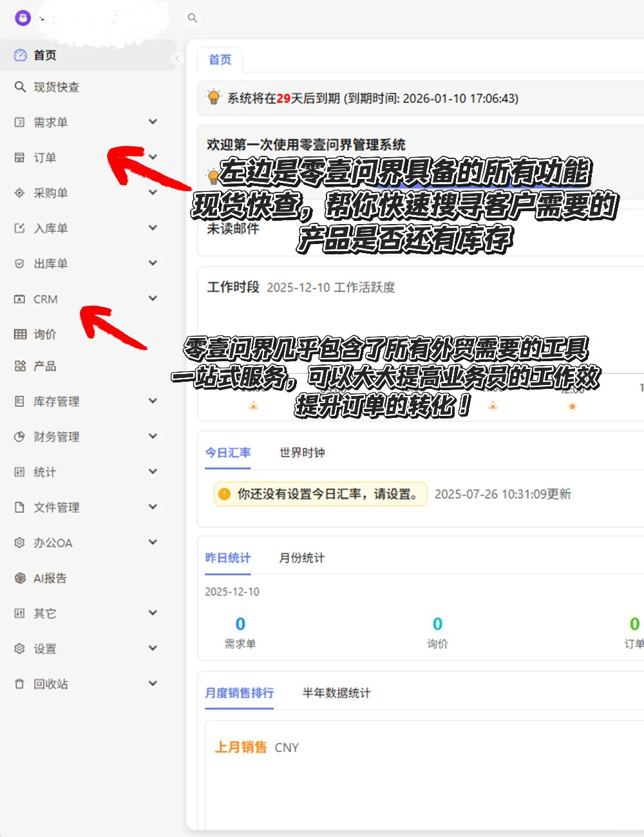Click the lightbulb icon in expiry notice

pyautogui.click(x=214, y=98)
